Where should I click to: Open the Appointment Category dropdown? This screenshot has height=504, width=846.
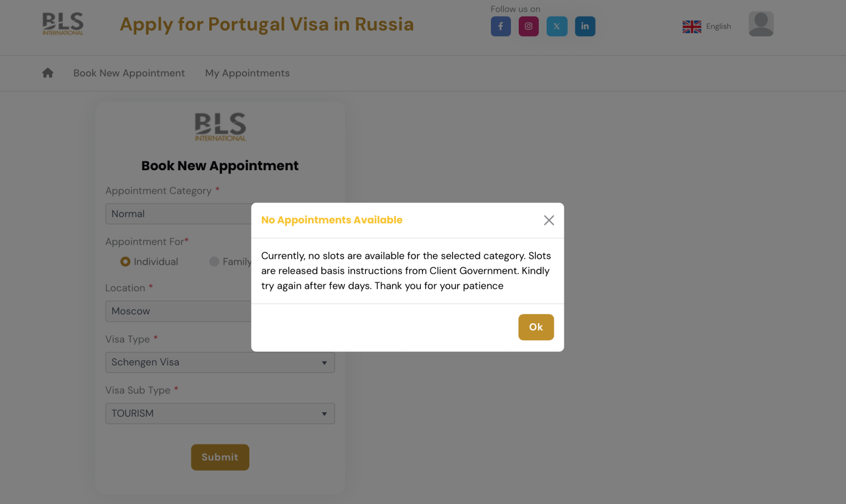178,214
